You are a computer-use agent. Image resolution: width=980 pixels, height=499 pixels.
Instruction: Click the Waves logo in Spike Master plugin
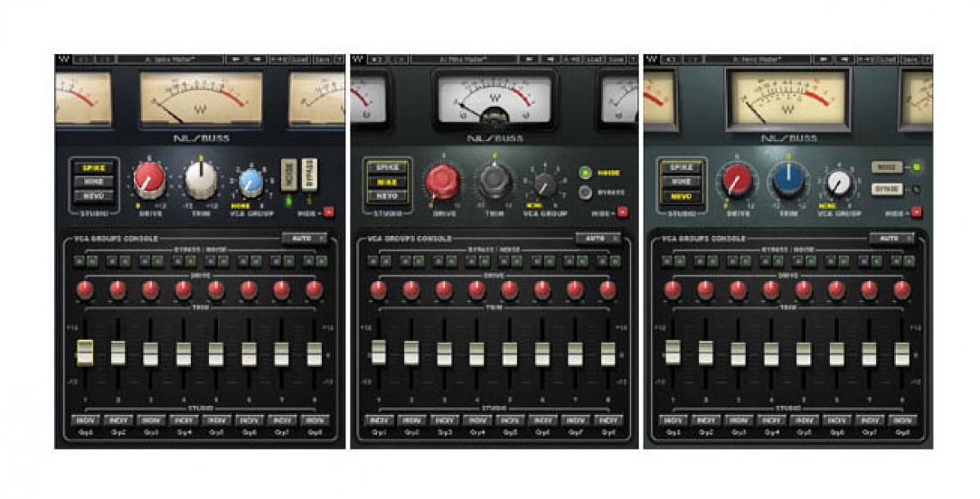pos(64,60)
